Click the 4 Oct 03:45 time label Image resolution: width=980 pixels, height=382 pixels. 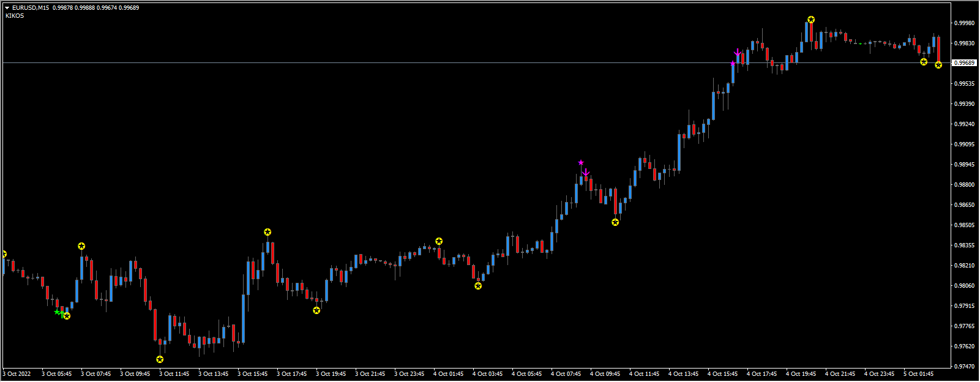click(487, 374)
